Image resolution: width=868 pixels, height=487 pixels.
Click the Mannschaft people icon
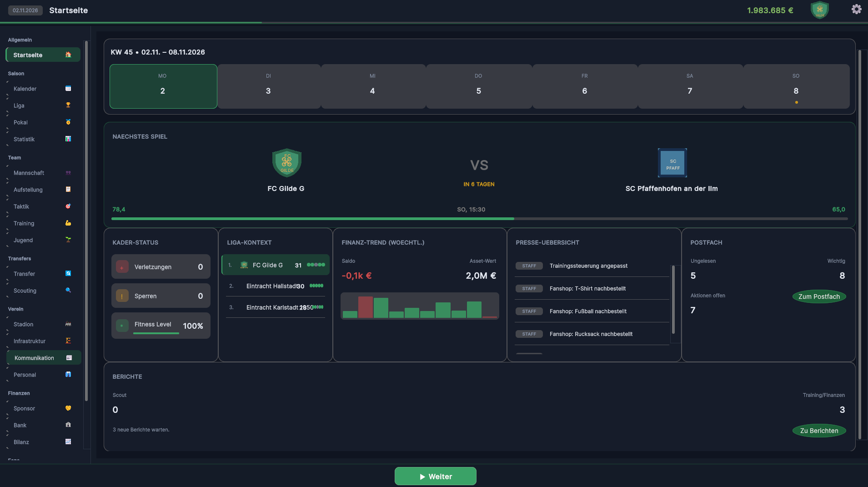click(x=68, y=172)
